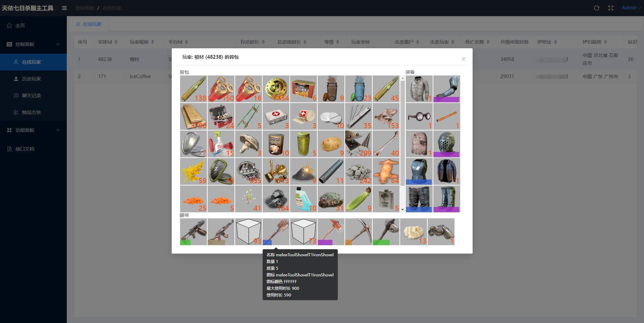This screenshot has width=644, height=323.
Task: Click the chicken soup can item
Action: point(276,144)
